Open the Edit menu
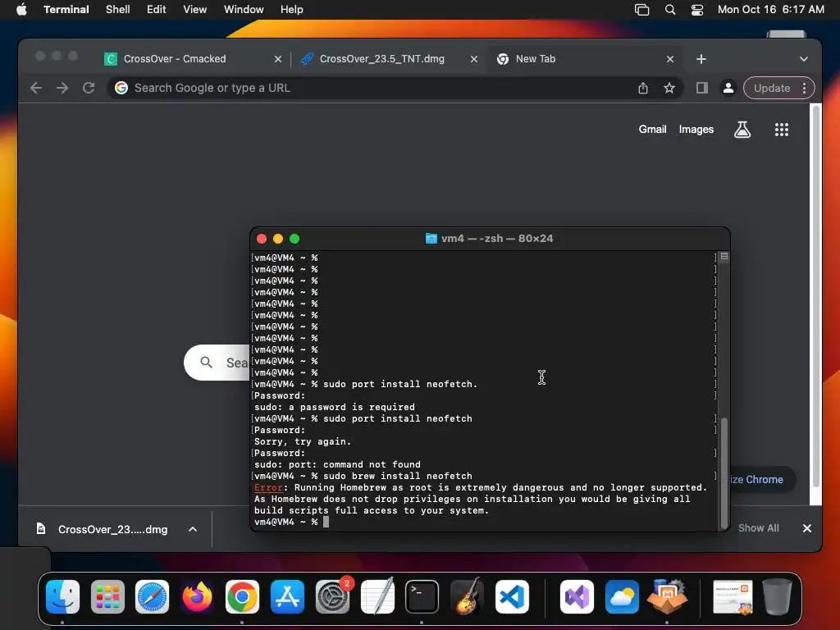Image resolution: width=840 pixels, height=630 pixels. click(157, 10)
